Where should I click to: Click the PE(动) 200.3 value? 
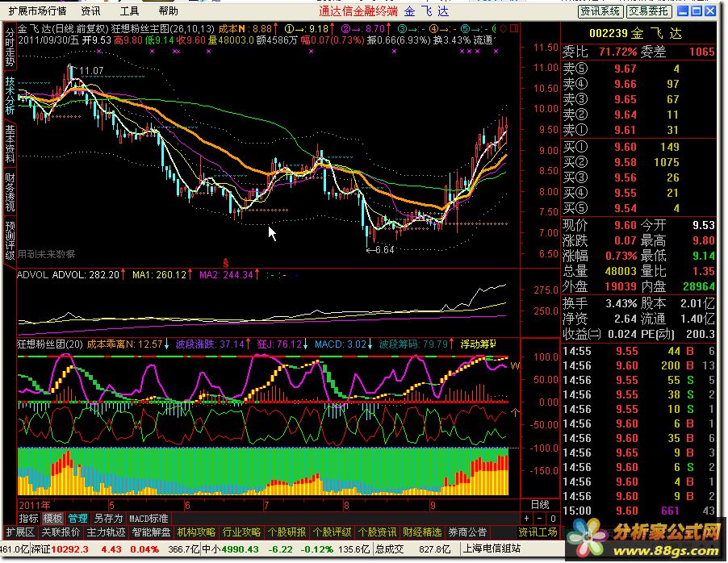pyautogui.click(x=702, y=334)
